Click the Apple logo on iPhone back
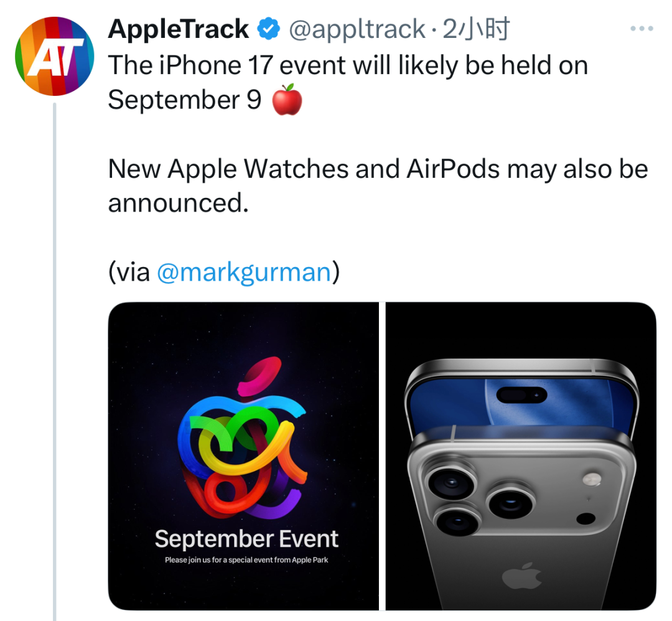 click(x=521, y=576)
